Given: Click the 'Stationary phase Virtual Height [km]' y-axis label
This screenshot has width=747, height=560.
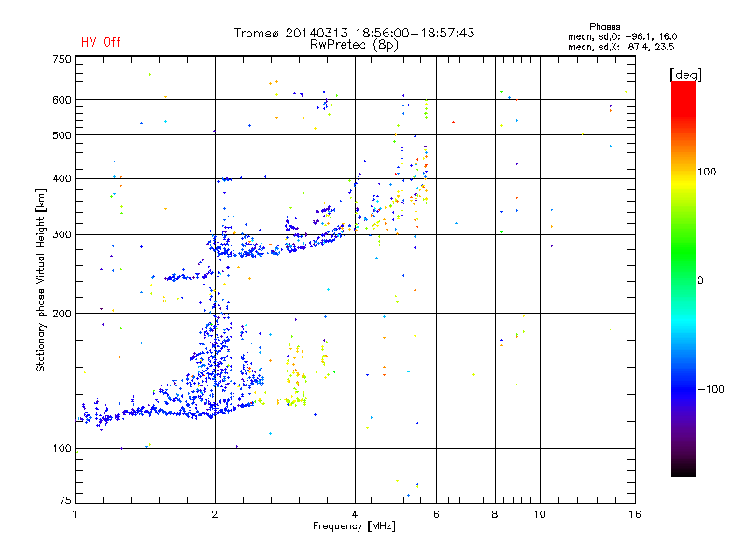Looking at the screenshot, I should pyautogui.click(x=41, y=280).
